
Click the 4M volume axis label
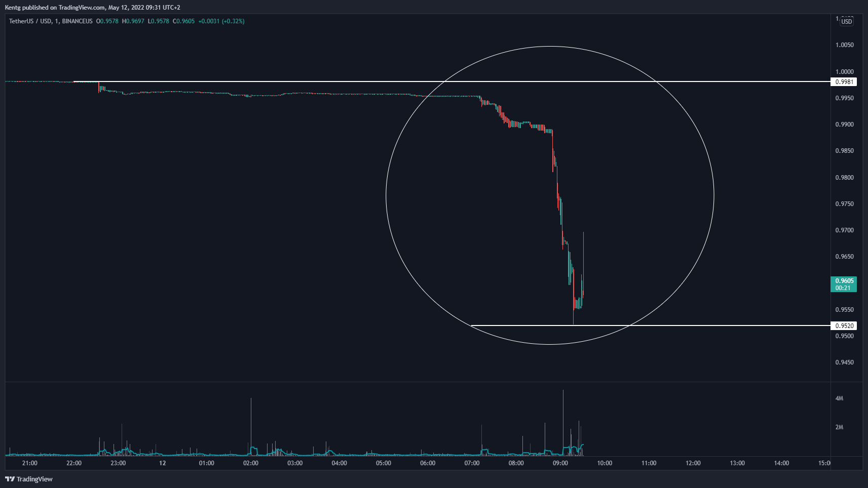(840, 398)
